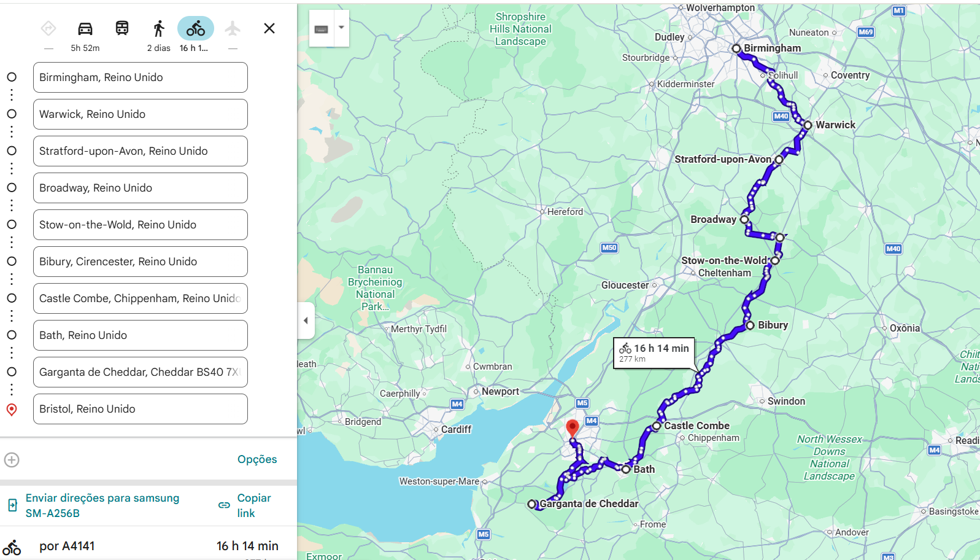Click the Cardiff label on the map

pyautogui.click(x=456, y=430)
